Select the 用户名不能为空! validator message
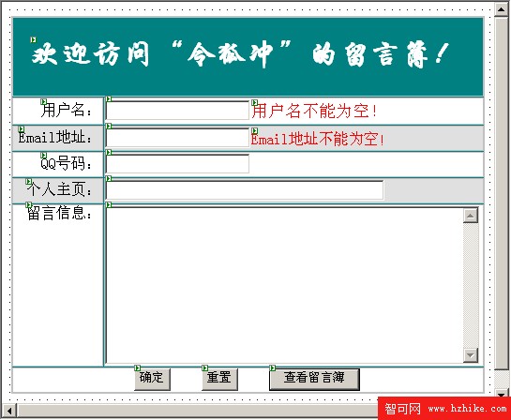The width and height of the screenshot is (511, 420). pos(314,111)
